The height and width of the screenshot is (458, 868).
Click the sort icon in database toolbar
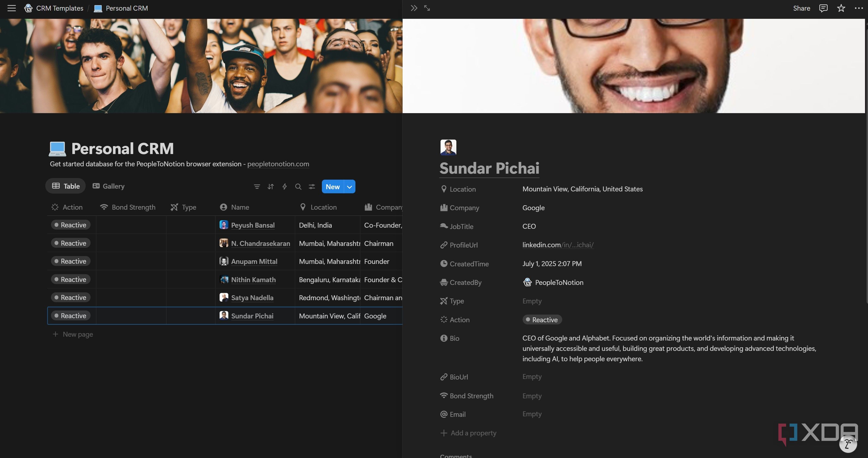tap(271, 186)
